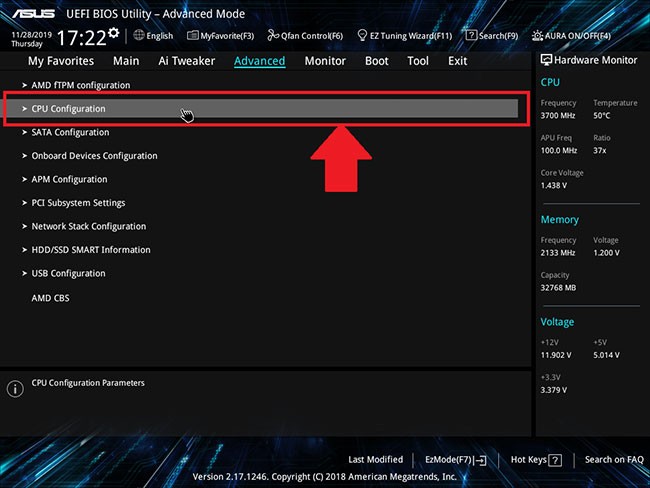
Task: Open the Monitor tab
Action: (x=325, y=61)
